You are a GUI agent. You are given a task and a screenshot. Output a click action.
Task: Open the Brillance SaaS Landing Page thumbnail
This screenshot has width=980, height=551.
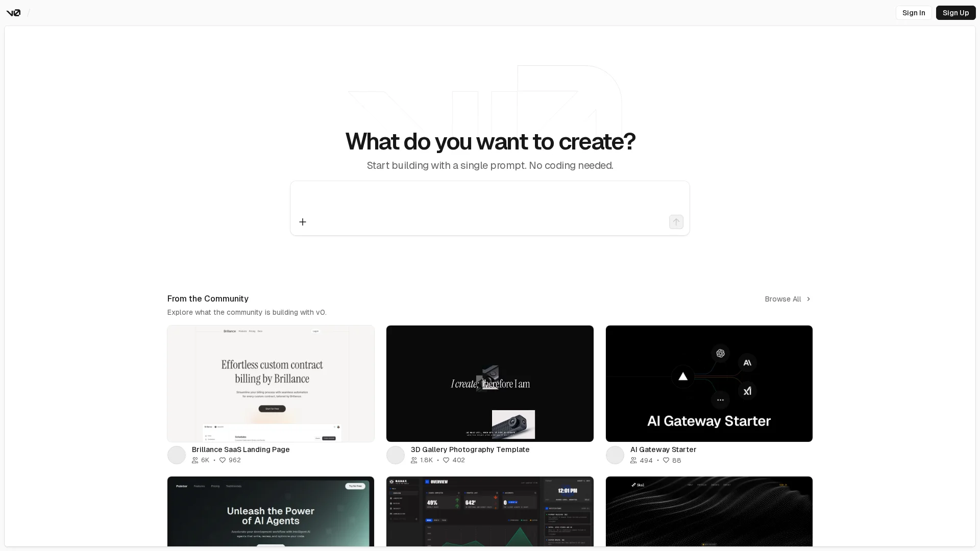271,384
